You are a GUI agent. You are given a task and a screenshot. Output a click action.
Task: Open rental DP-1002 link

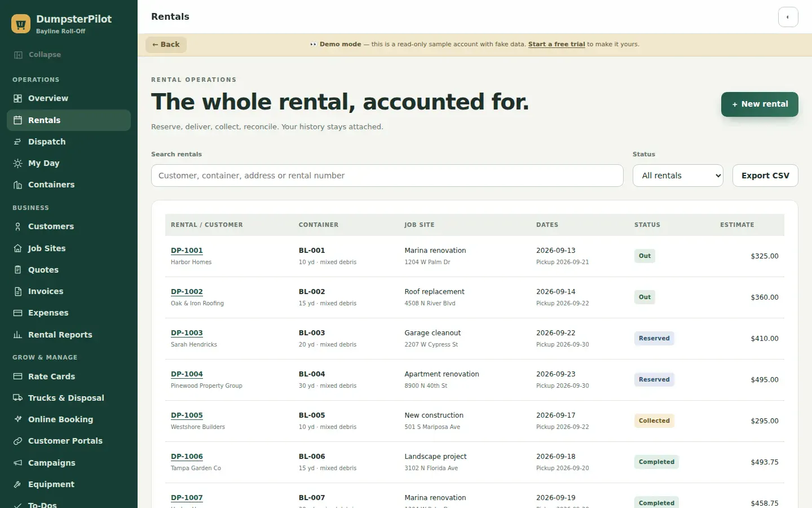pyautogui.click(x=187, y=292)
